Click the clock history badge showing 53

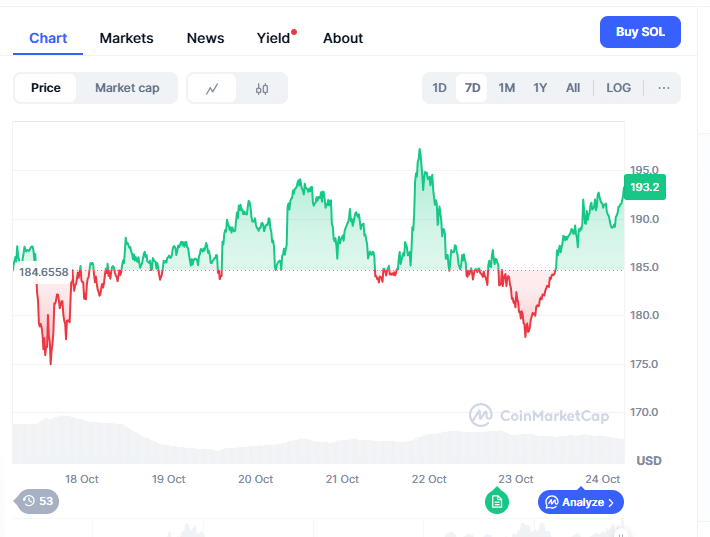pos(38,501)
